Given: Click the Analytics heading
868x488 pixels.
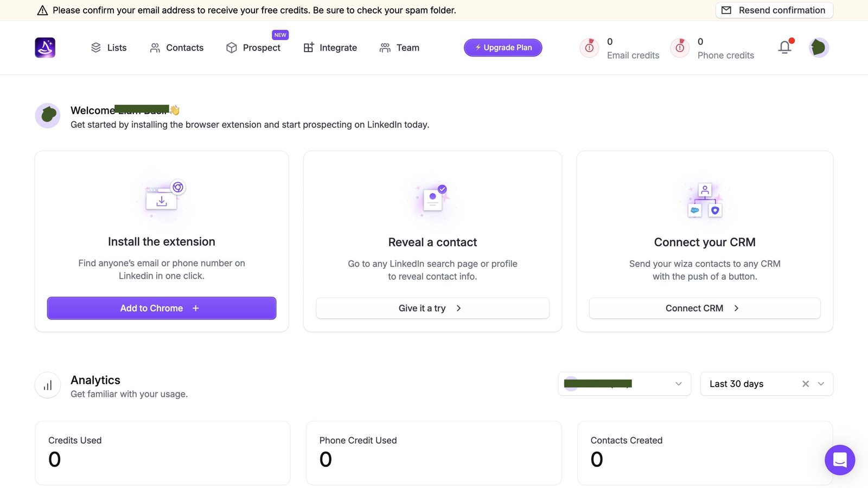Looking at the screenshot, I should tap(95, 380).
